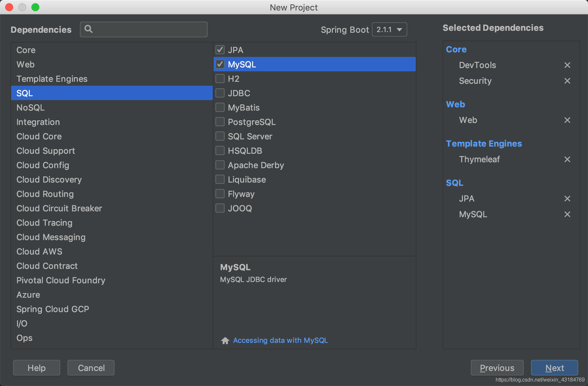This screenshot has height=386, width=588.
Task: Select the Template Engines category
Action: [x=112, y=79]
